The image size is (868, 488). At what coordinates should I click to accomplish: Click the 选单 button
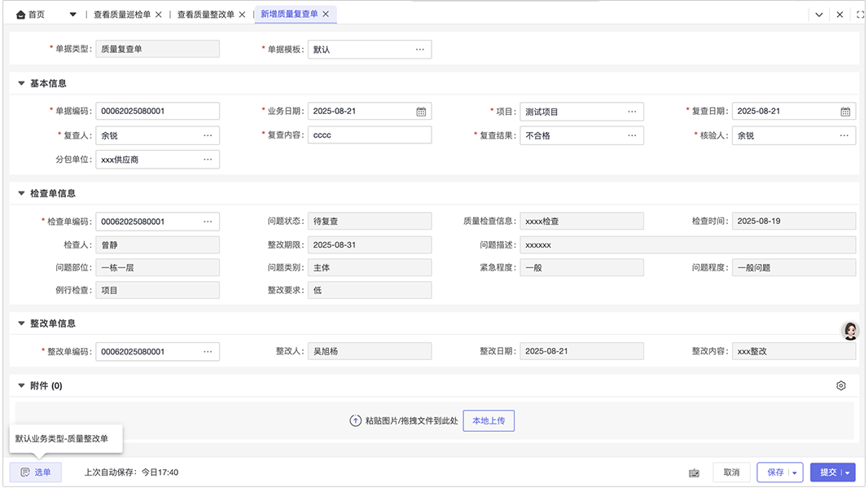tap(36, 473)
